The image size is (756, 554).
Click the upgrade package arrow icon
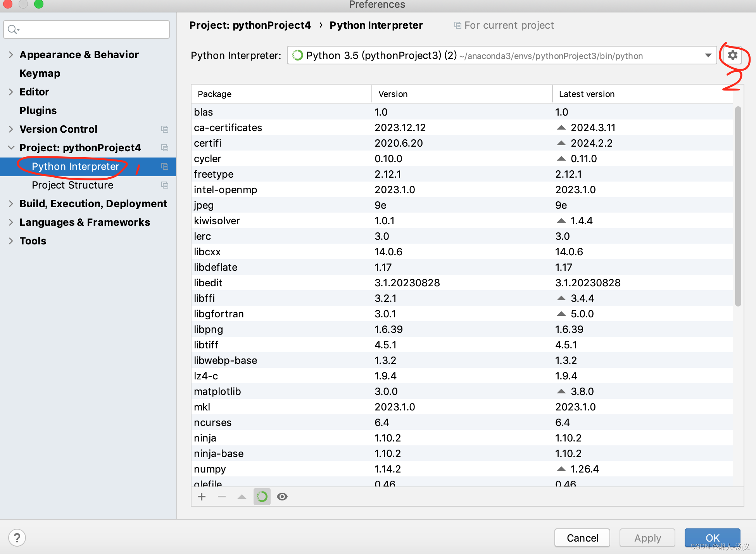click(x=242, y=497)
